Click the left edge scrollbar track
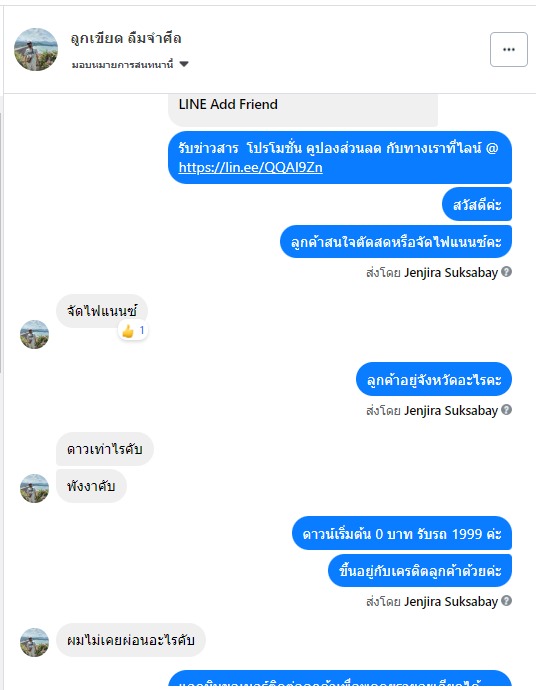Viewport: 536px width, 690px height. pos(1,242)
